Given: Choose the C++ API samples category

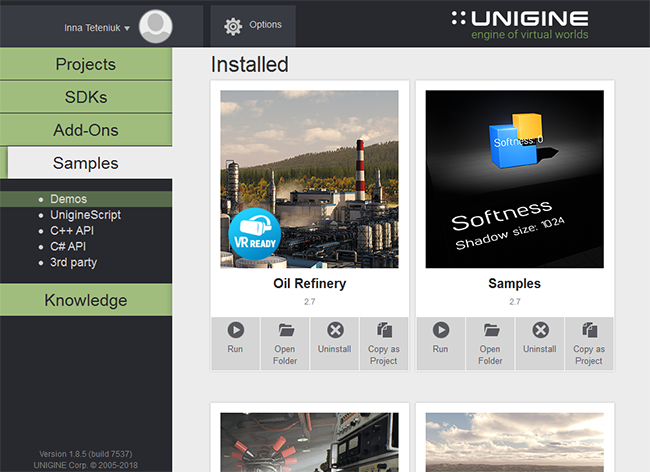Looking at the screenshot, I should pos(73,231).
